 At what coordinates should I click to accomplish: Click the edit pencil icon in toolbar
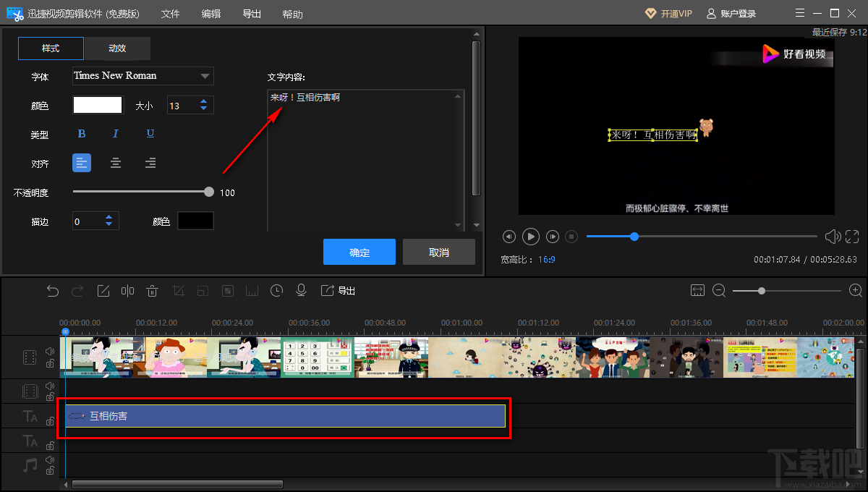pos(103,291)
